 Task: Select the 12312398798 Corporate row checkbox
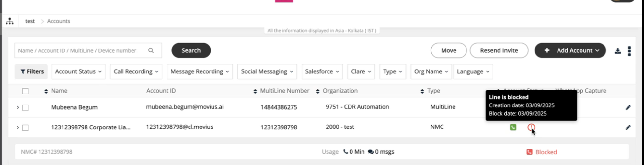[x=25, y=128]
